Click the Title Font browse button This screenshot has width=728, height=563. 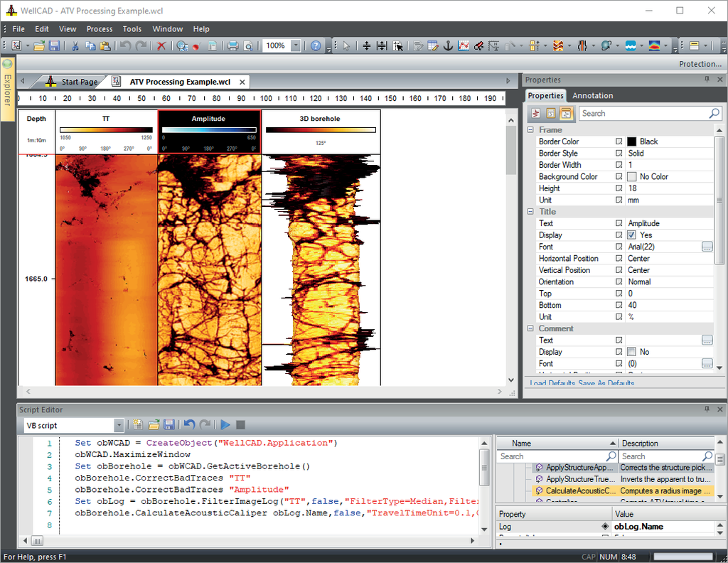tap(707, 247)
